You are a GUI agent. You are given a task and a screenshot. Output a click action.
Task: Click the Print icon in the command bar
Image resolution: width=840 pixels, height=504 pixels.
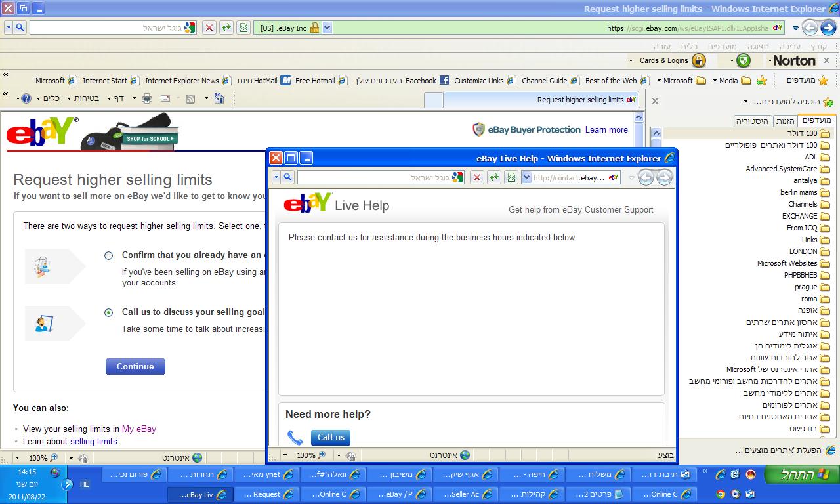coord(147,98)
